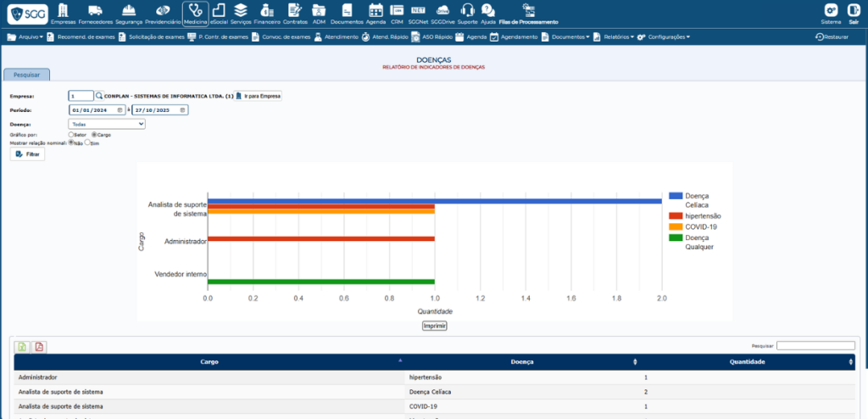Open Solicitação de exames menu item
868x419 pixels.
pyautogui.click(x=151, y=37)
